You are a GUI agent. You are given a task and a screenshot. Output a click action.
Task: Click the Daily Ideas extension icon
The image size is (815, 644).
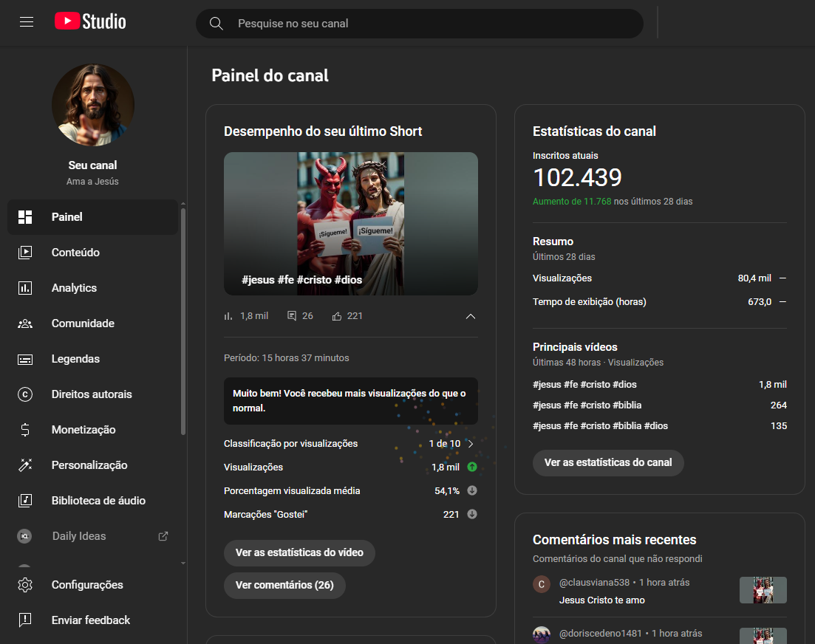click(x=24, y=536)
